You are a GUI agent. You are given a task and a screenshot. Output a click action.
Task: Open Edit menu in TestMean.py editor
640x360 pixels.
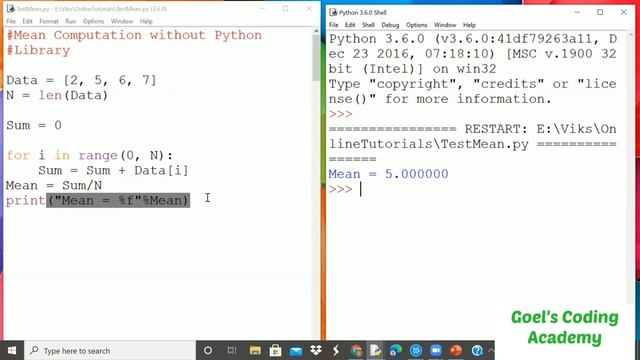click(27, 21)
